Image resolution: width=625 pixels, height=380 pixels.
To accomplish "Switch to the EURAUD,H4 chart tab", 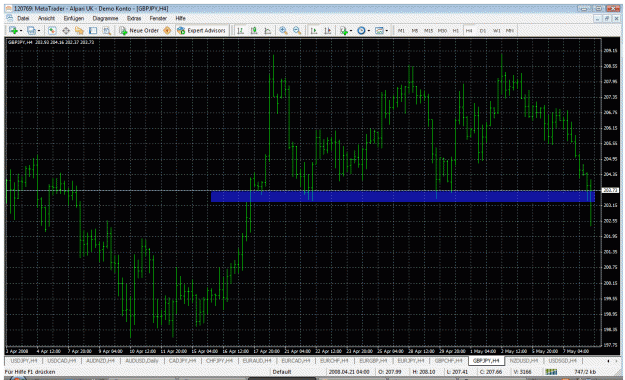I will click(257, 361).
